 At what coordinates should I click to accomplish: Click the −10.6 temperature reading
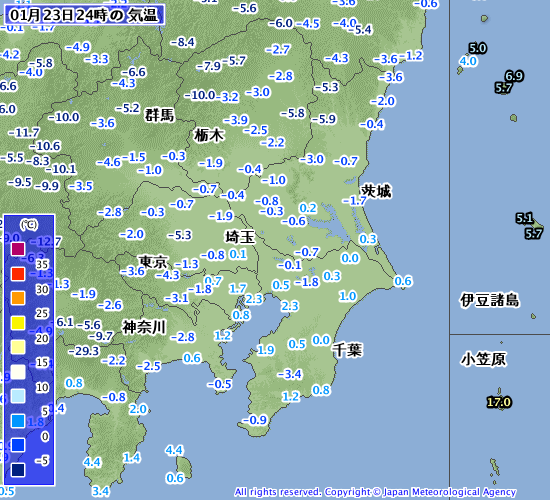click(45, 146)
